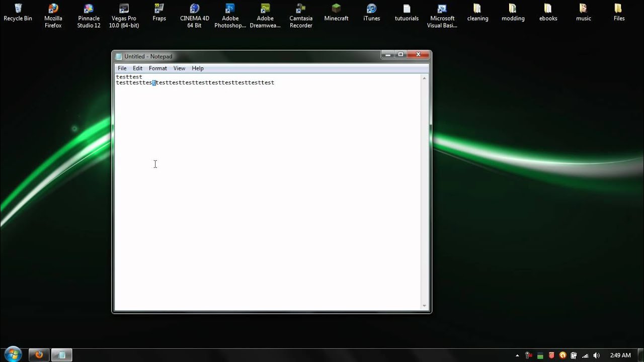The image size is (644, 362).
Task: Click the Notepad scrollbar up arrow
Action: (x=425, y=78)
